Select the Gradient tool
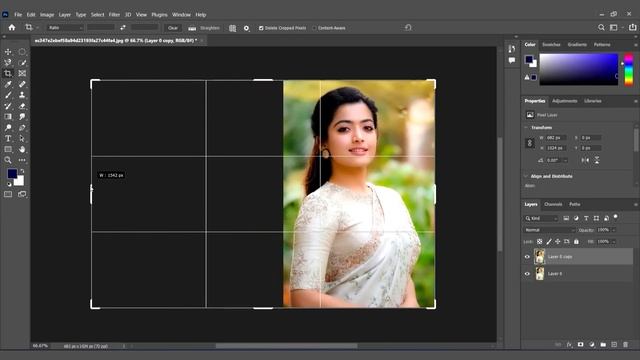This screenshot has height=360, width=640. coord(8,117)
